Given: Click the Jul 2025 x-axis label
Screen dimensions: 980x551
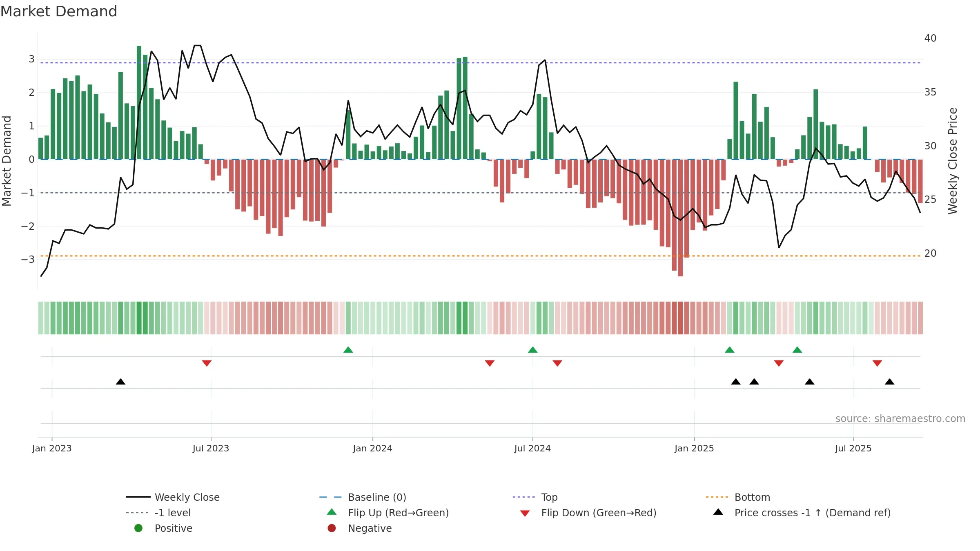Looking at the screenshot, I should click(x=853, y=449).
